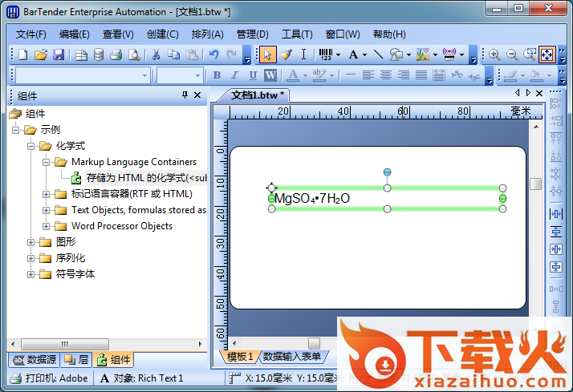
Task: Open the font color dropdown arrow
Action: coord(305,75)
